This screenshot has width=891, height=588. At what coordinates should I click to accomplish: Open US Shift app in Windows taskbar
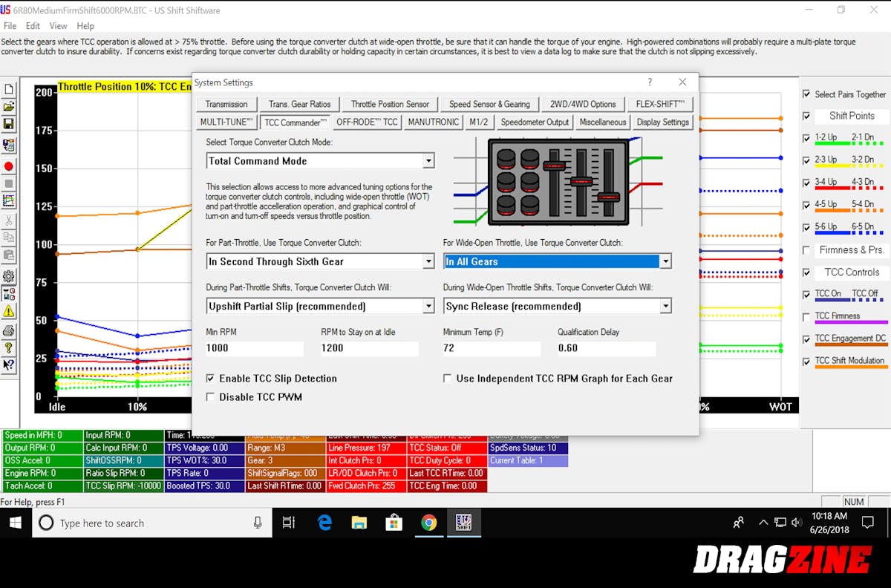(463, 523)
